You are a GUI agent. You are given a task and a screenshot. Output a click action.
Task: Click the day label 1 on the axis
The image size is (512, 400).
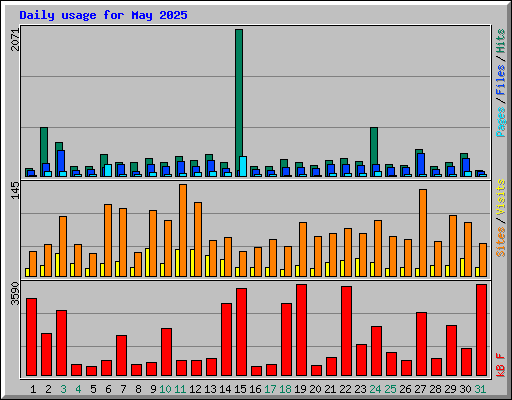coord(33,389)
